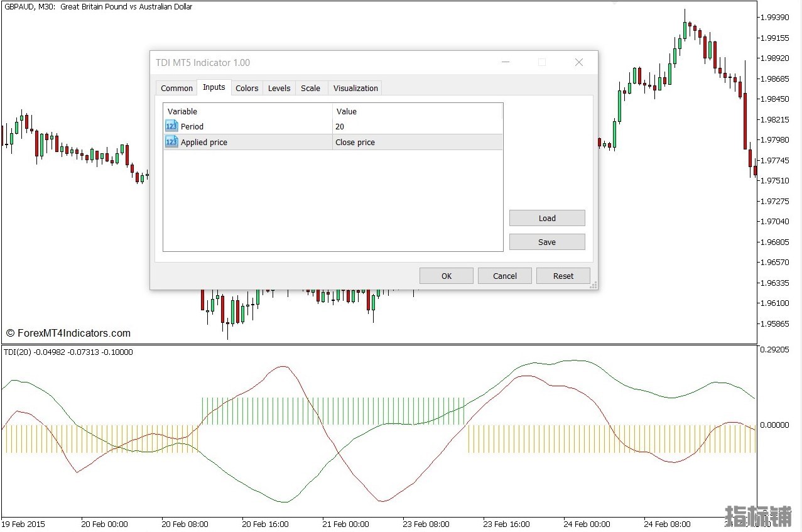
Task: Open the Close price value dropdown
Action: (x=418, y=142)
